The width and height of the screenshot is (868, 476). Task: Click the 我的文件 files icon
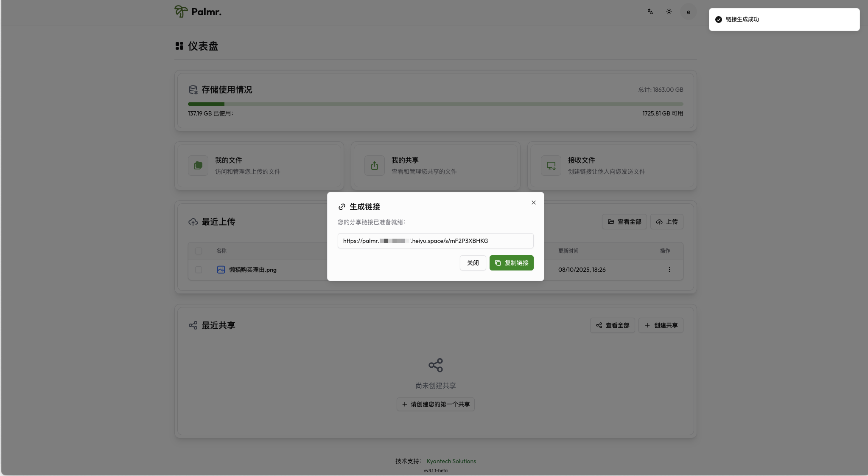tap(198, 166)
